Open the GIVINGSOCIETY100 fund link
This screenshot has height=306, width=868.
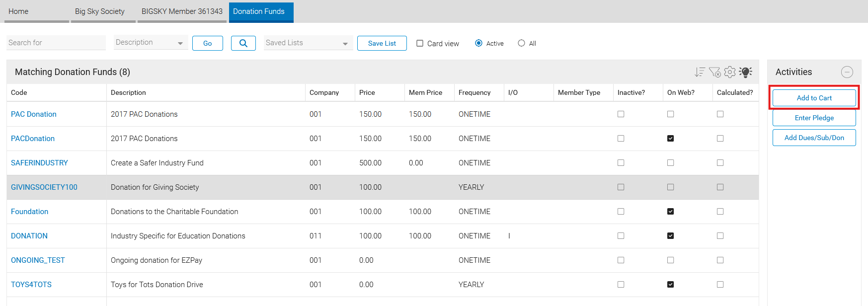[44, 187]
